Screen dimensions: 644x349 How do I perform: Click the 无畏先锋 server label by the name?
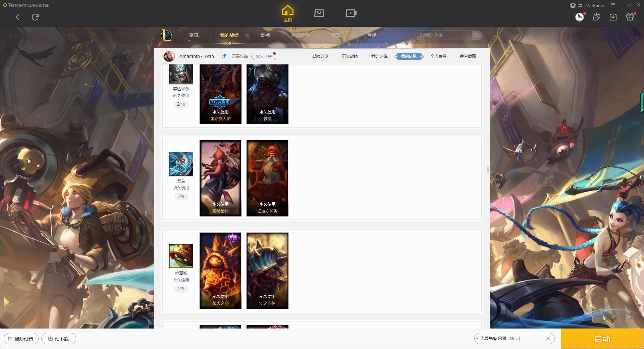[239, 56]
